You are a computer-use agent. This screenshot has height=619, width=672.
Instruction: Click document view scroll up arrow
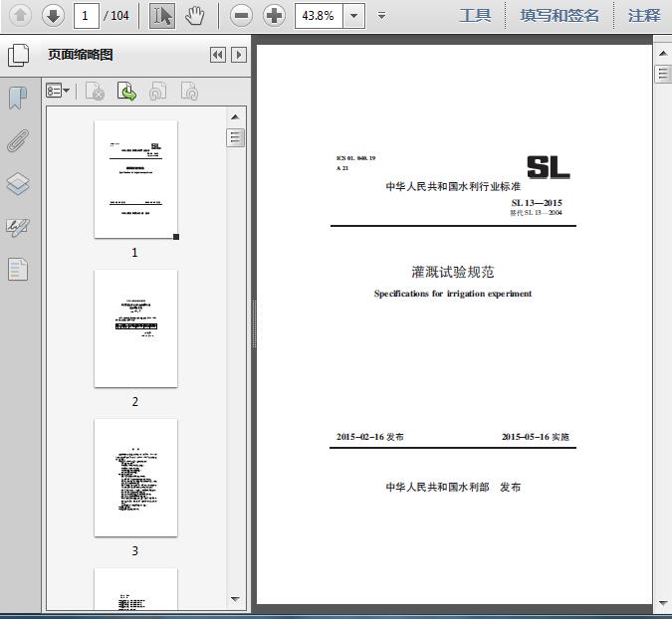tap(663, 53)
